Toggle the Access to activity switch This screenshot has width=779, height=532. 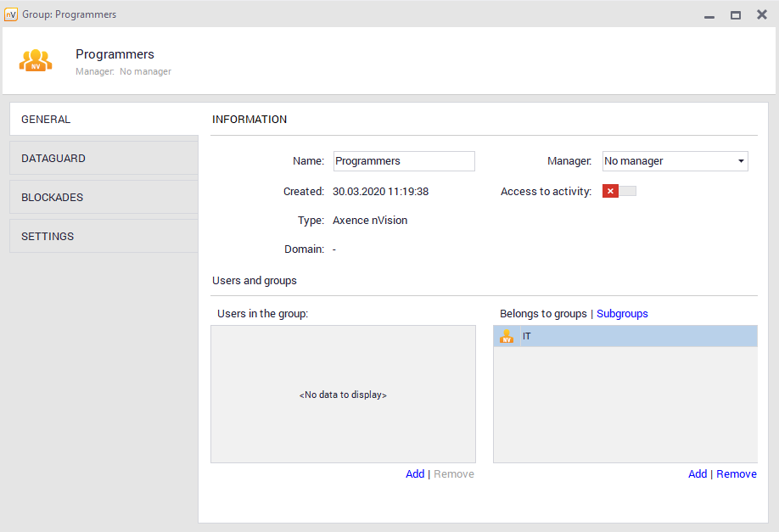coord(619,191)
